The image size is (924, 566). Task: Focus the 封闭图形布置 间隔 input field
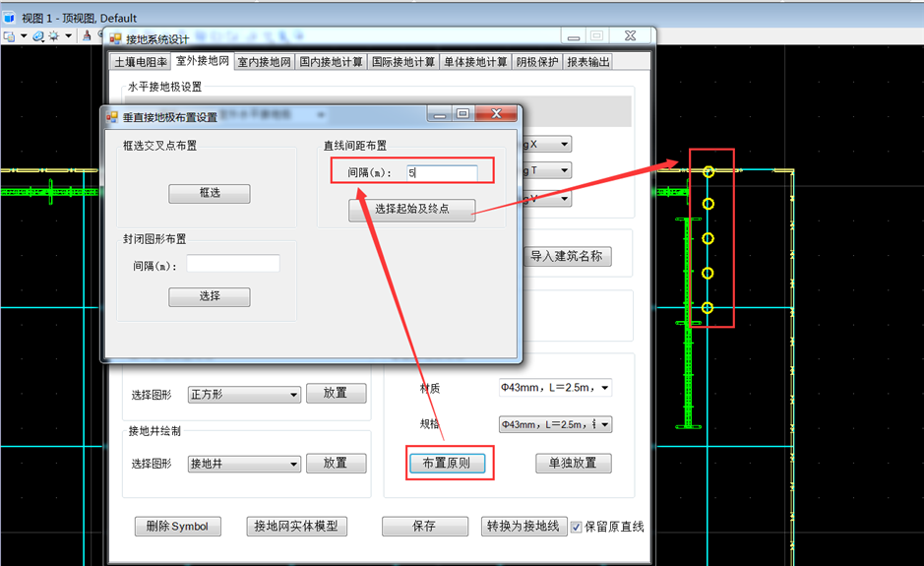pos(233,264)
